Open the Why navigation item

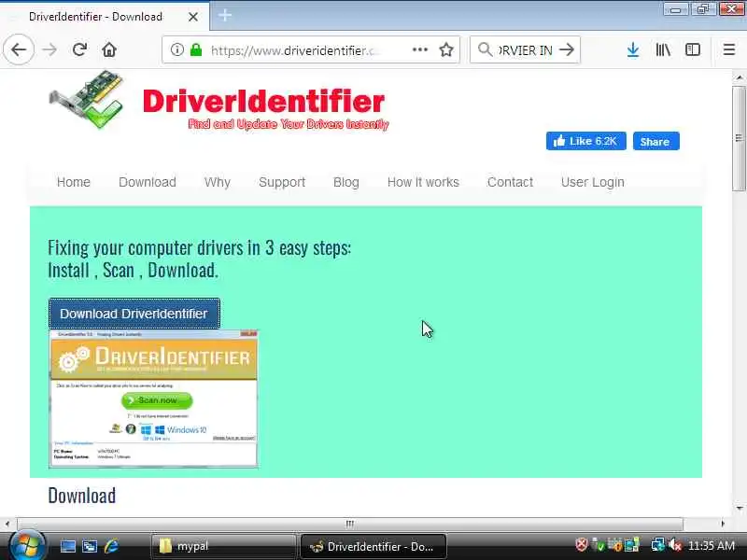[218, 182]
